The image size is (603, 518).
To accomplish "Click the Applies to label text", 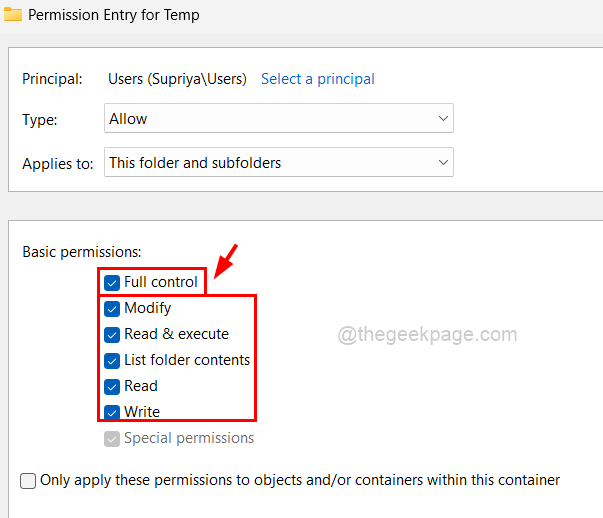I will (58, 162).
